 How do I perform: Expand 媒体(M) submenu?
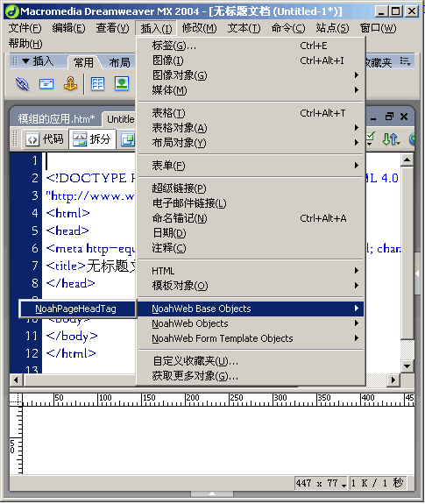251,90
